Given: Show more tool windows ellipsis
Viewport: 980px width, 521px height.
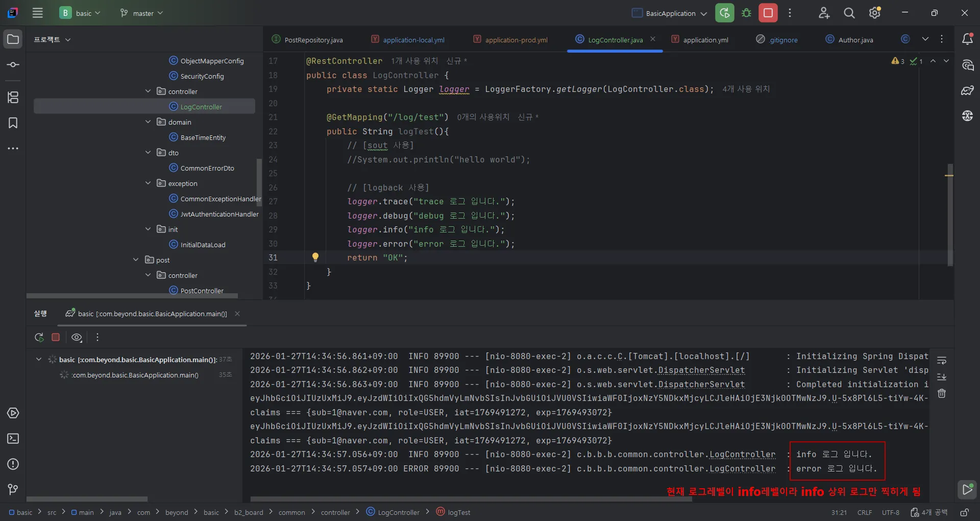Looking at the screenshot, I should [13, 149].
